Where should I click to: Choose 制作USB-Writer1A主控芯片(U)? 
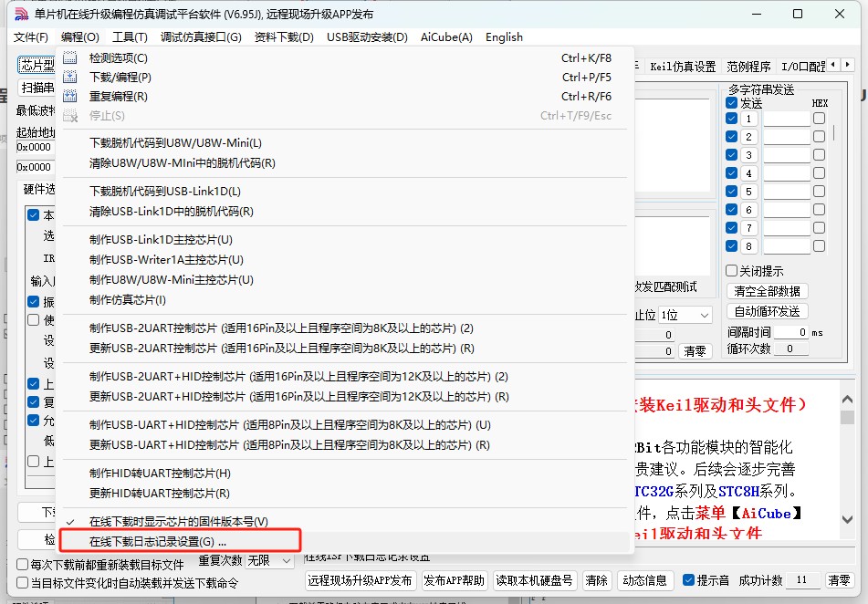[x=344, y=260]
